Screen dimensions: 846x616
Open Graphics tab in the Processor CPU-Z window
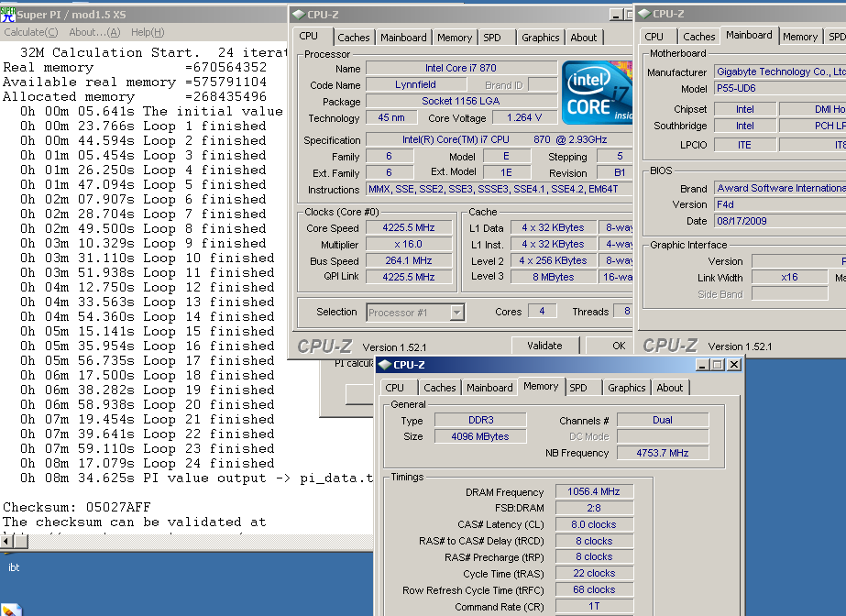540,38
